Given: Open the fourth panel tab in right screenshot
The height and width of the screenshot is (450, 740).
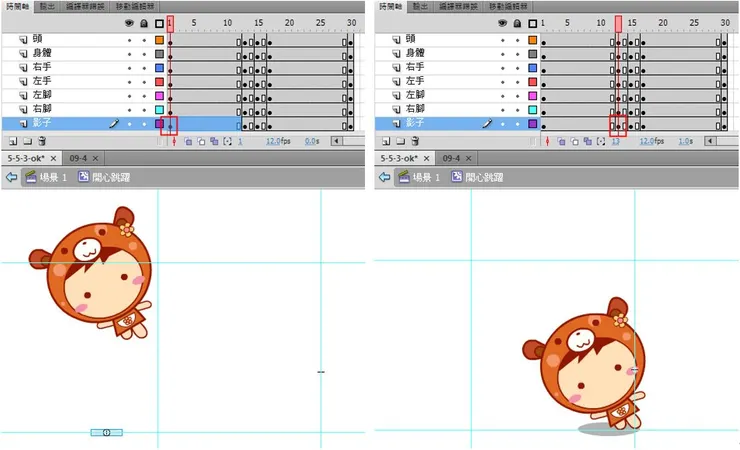Looking at the screenshot, I should (508, 7).
